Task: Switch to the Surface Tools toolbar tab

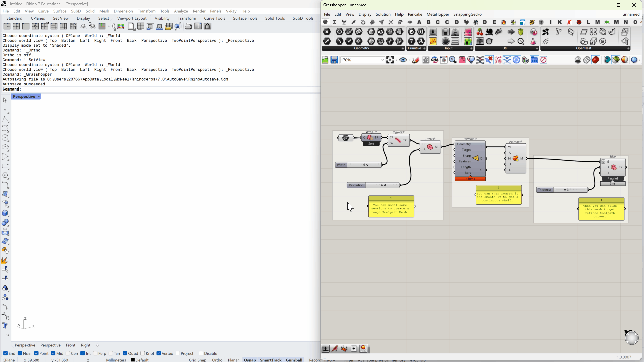Action: tap(245, 18)
